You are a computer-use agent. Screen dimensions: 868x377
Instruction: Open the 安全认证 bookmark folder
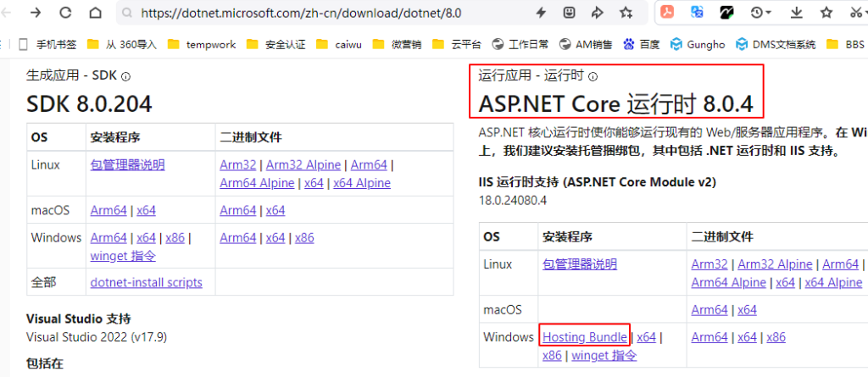(x=276, y=44)
